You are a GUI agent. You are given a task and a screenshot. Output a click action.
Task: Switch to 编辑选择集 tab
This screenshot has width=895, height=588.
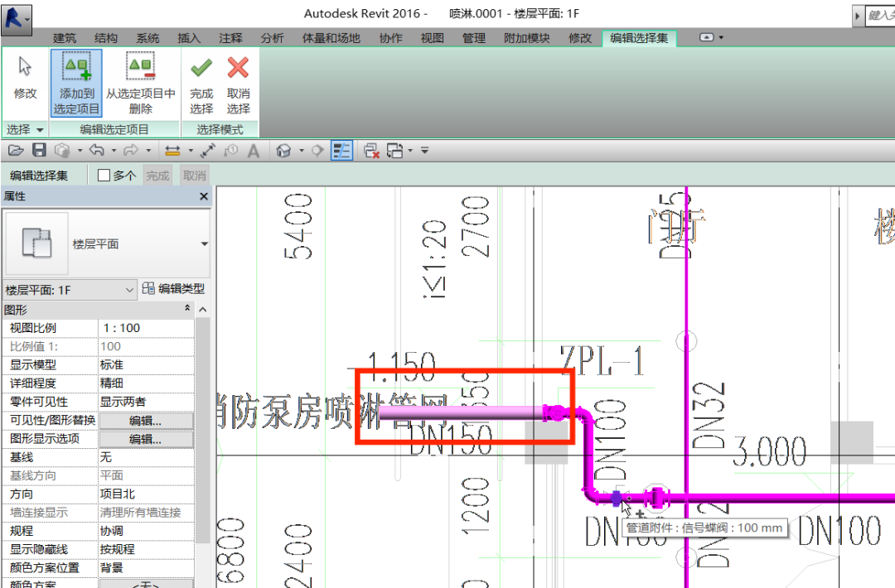click(x=639, y=38)
